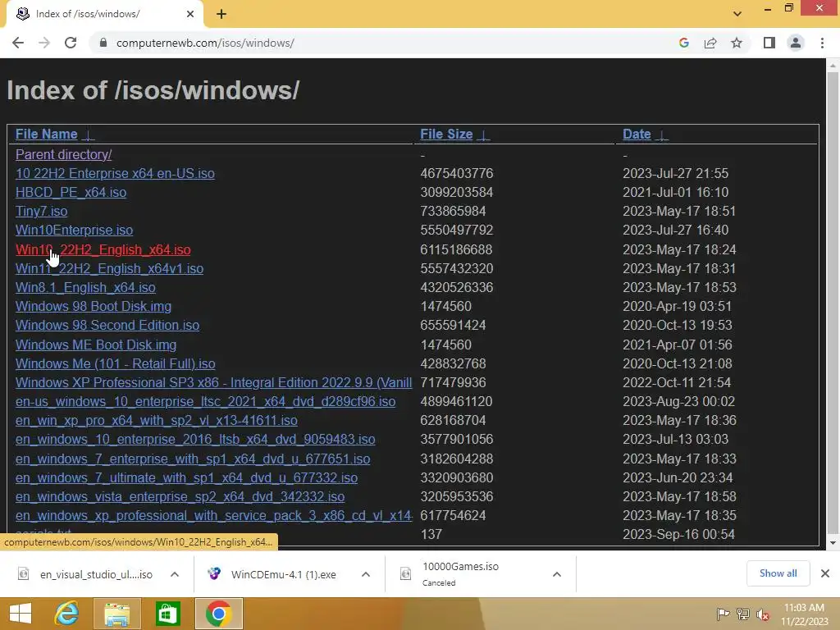Download HBCD_PE_x64.iso

pos(71,192)
